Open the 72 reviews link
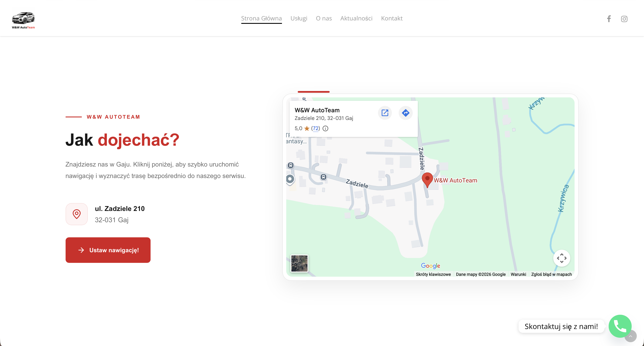The height and width of the screenshot is (346, 644). (x=315, y=128)
